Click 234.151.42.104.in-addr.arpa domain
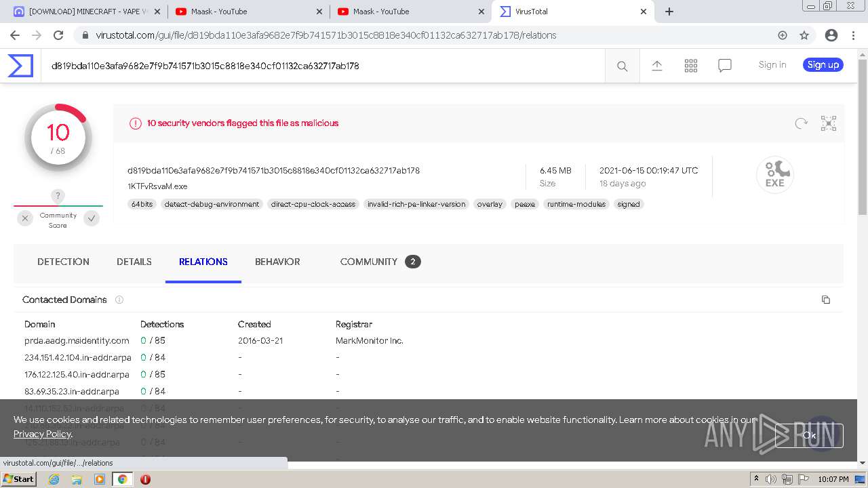Image resolution: width=868 pixels, height=488 pixels. click(x=77, y=358)
